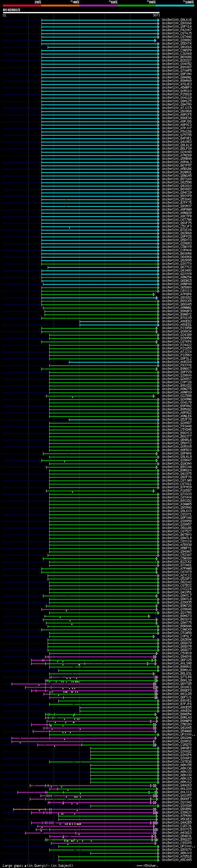197x868 pixels.
Task: Click cyan alignment bar for UniRef100_Q5ZF78
Action: click(114, 420)
